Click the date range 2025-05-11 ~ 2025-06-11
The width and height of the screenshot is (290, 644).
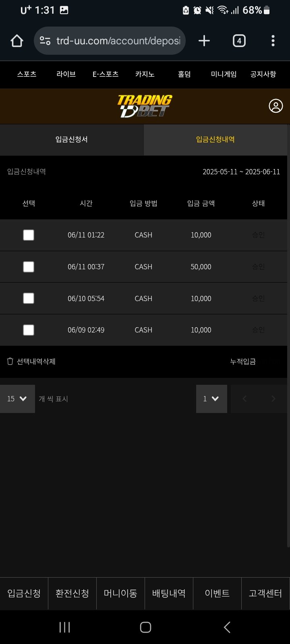coord(241,172)
